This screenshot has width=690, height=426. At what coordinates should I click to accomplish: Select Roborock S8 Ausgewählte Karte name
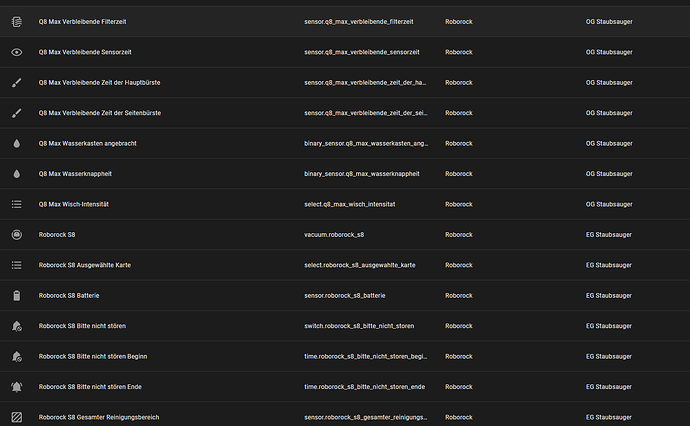point(84,265)
